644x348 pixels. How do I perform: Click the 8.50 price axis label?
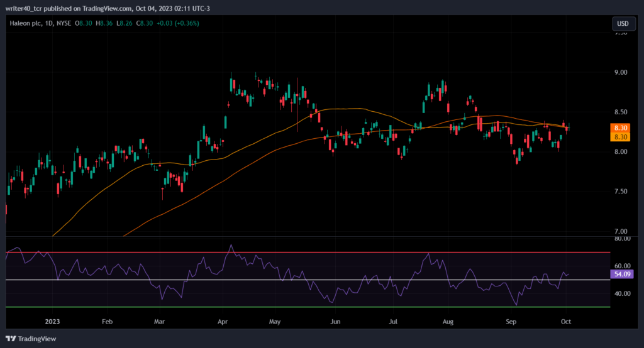pos(621,112)
